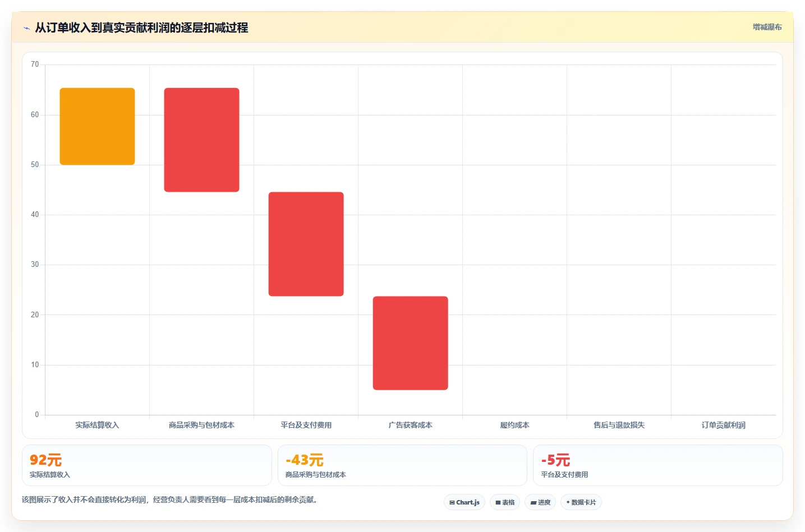Click the 广告获客成本 x-axis label
Screen dimensions: 805x532
pos(410,425)
